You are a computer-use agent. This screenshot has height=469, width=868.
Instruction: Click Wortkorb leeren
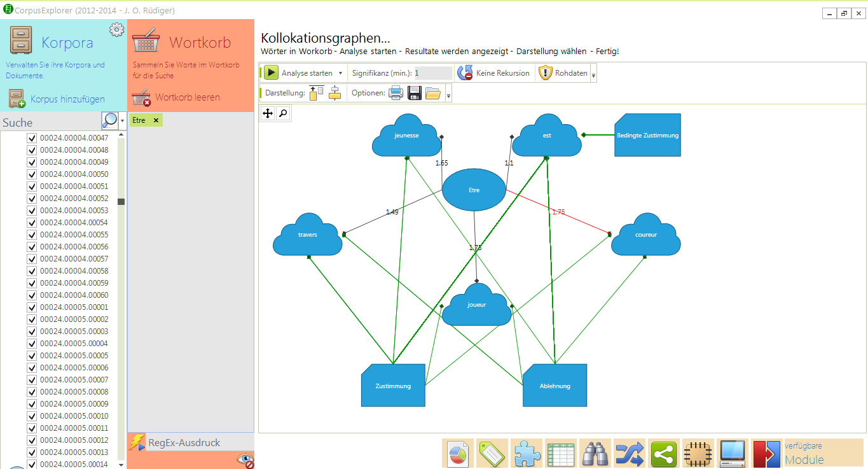tap(188, 97)
